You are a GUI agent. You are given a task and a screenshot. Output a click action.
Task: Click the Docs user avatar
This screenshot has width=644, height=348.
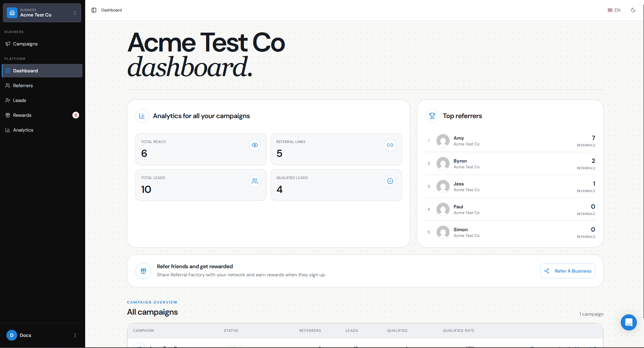click(x=12, y=335)
